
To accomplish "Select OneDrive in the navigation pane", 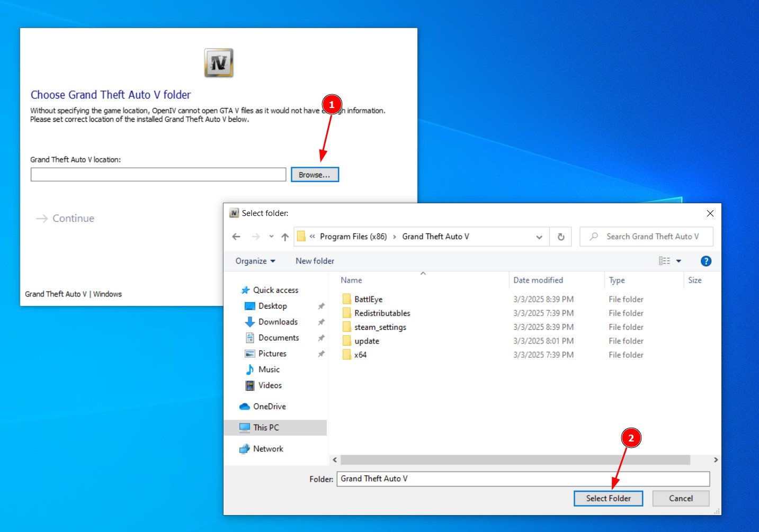I will click(269, 407).
